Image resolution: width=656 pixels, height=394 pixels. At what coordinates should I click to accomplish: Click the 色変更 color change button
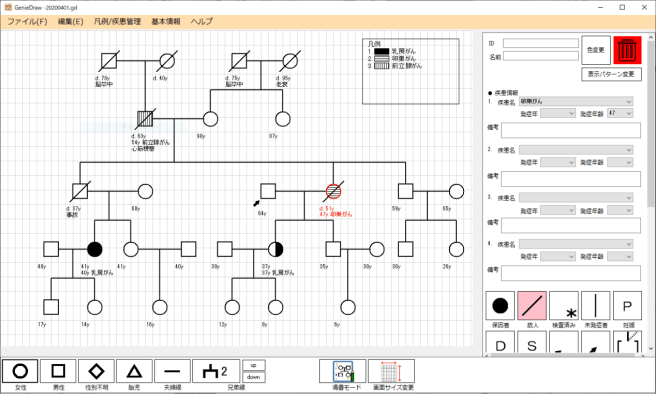coord(596,50)
